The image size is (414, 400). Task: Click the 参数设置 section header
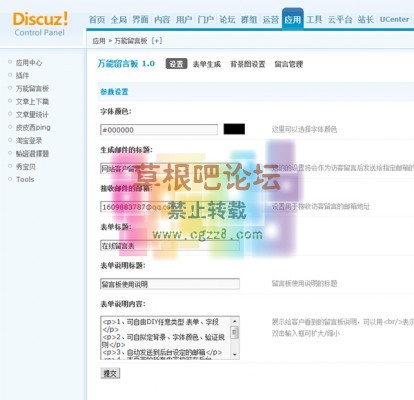114,92
